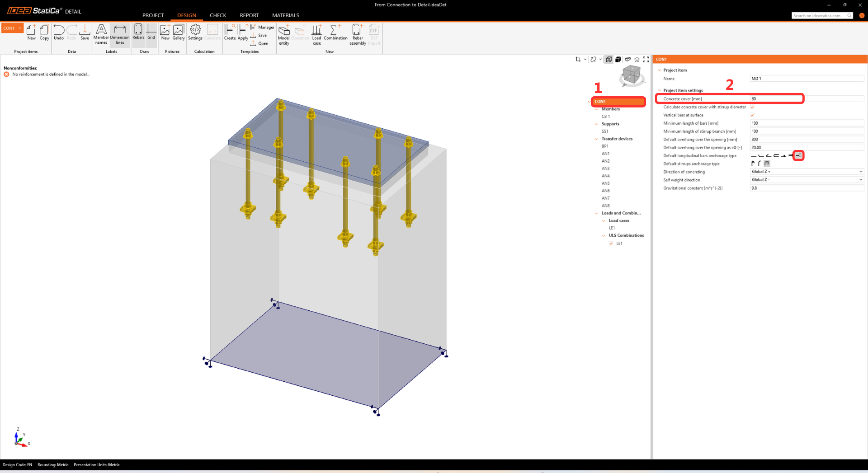Open Direction of concreting dropdown

[807, 172]
